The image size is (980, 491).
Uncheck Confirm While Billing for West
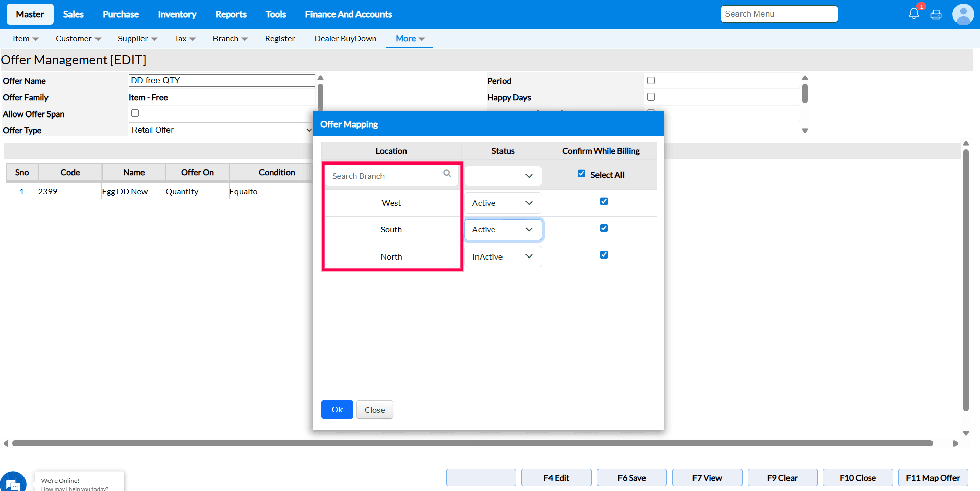coord(604,201)
